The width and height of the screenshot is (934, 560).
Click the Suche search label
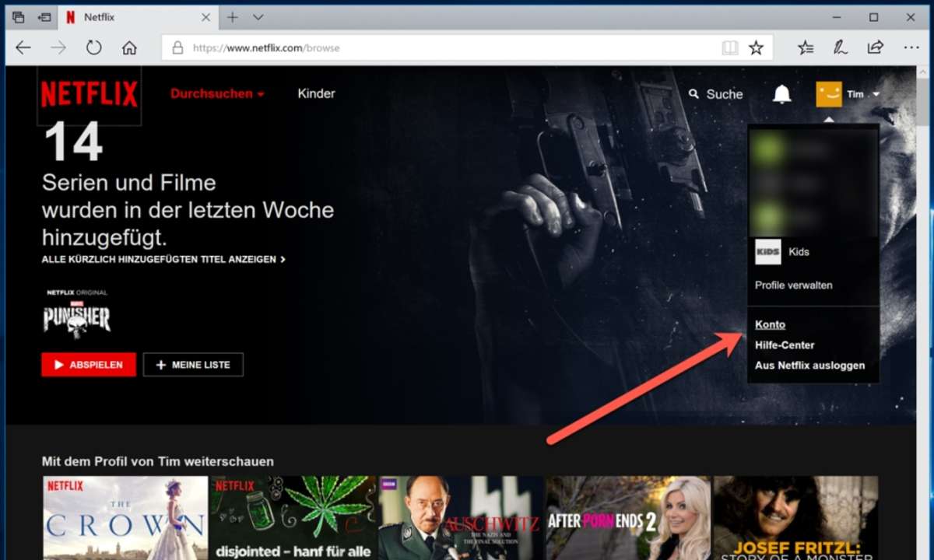click(725, 94)
